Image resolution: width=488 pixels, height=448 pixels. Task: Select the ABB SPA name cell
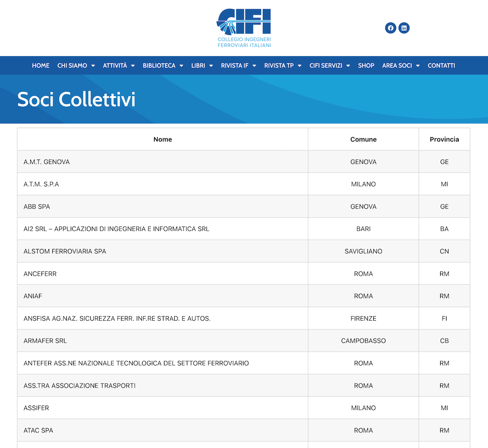[x=163, y=207]
